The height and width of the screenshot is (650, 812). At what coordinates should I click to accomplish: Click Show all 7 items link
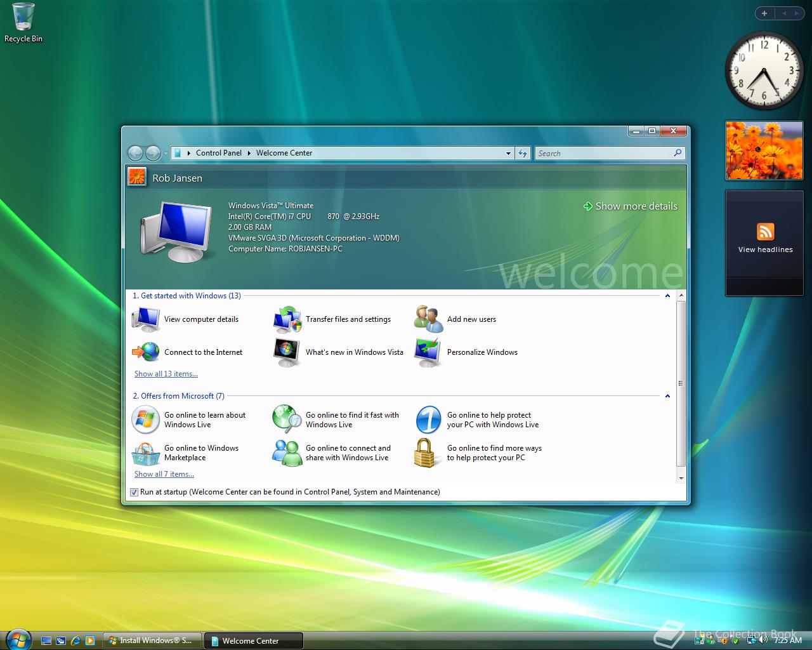(x=164, y=474)
